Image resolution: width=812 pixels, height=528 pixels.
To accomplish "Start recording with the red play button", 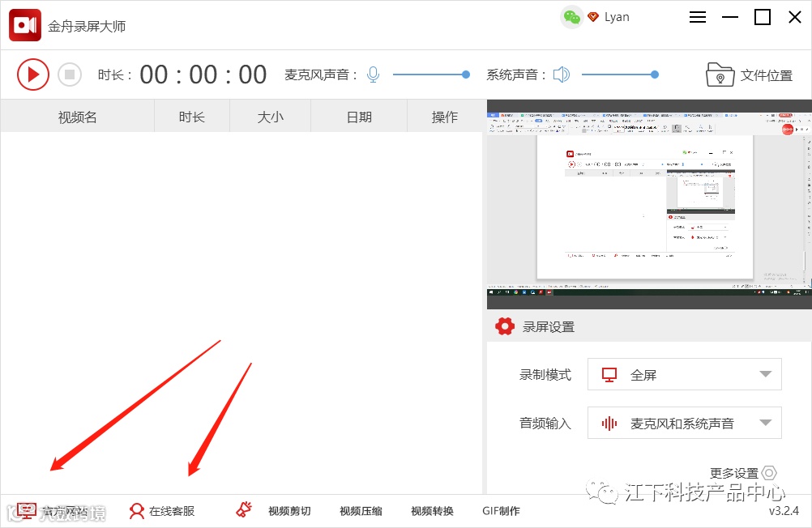I will 33,75.
